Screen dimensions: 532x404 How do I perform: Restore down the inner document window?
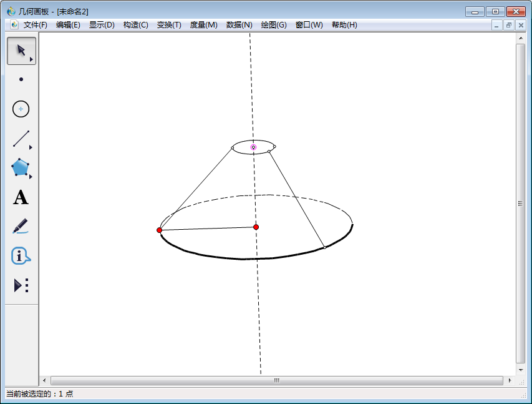pyautogui.click(x=509, y=25)
